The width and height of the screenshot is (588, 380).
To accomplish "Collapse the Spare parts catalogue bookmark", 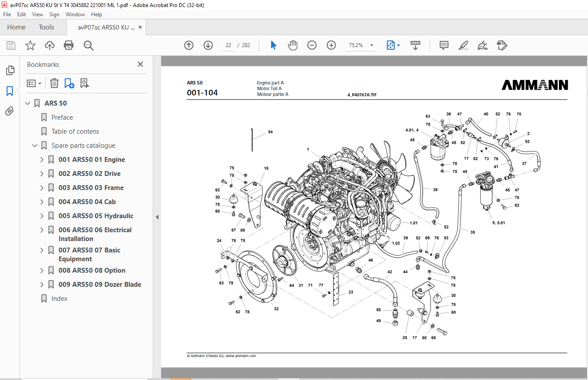I will click(x=35, y=146).
